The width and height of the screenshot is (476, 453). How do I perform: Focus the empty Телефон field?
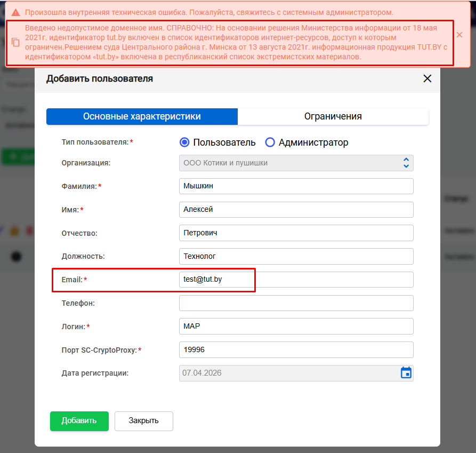[x=296, y=303]
